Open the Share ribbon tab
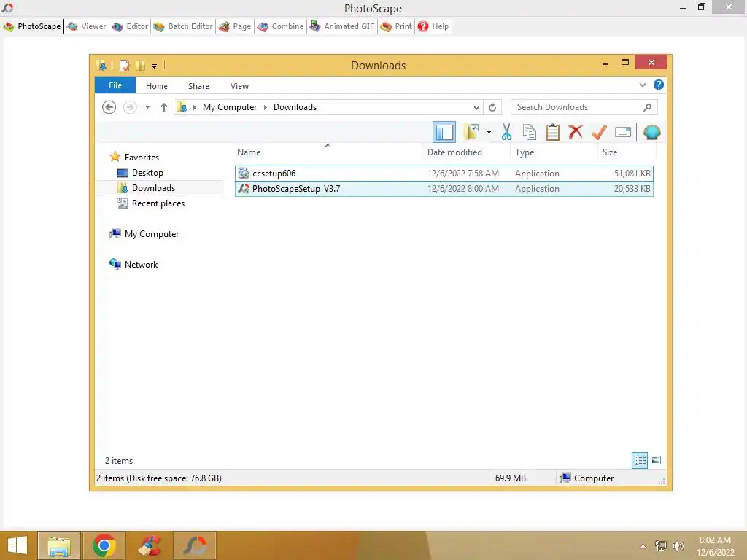 tap(198, 86)
